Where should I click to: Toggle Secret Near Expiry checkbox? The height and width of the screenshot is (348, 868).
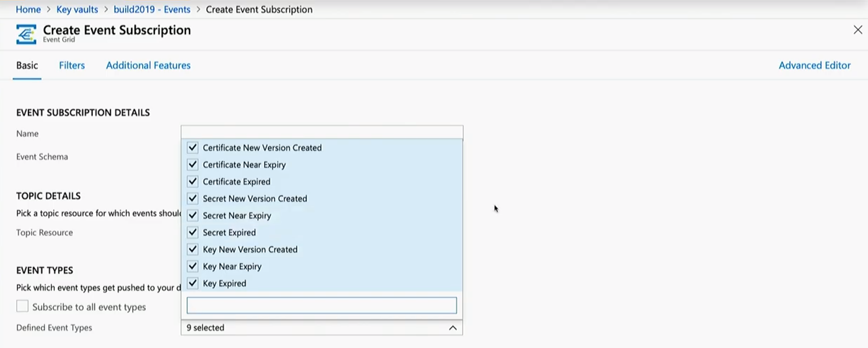pyautogui.click(x=193, y=216)
